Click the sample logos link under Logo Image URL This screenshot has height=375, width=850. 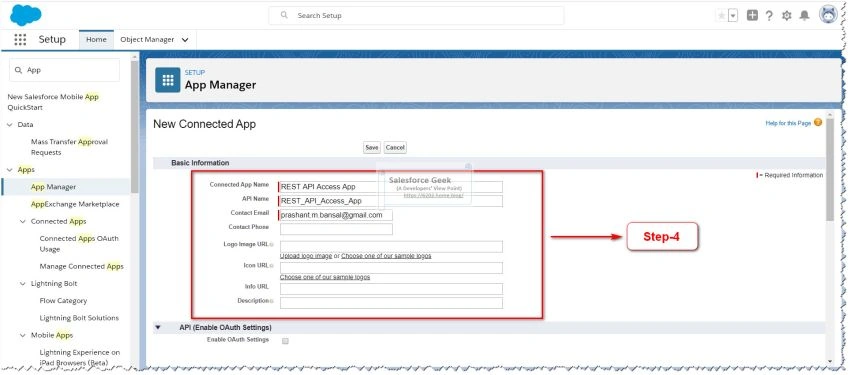(x=386, y=256)
